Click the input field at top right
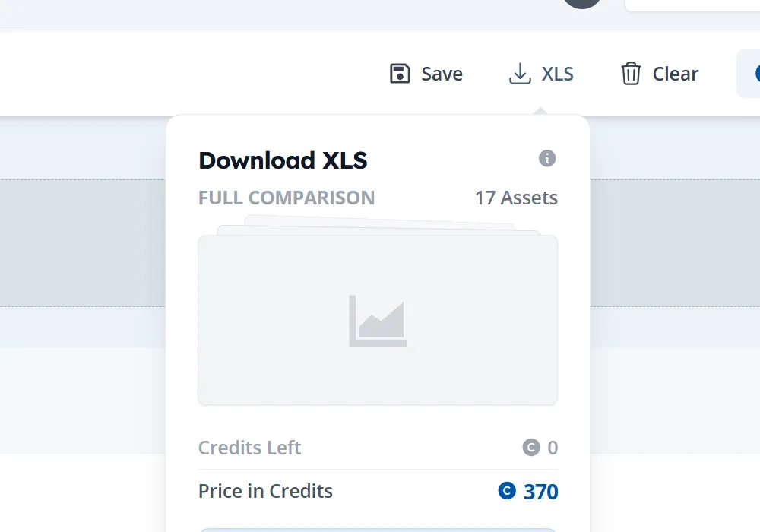The width and height of the screenshot is (760, 532). coord(692,5)
